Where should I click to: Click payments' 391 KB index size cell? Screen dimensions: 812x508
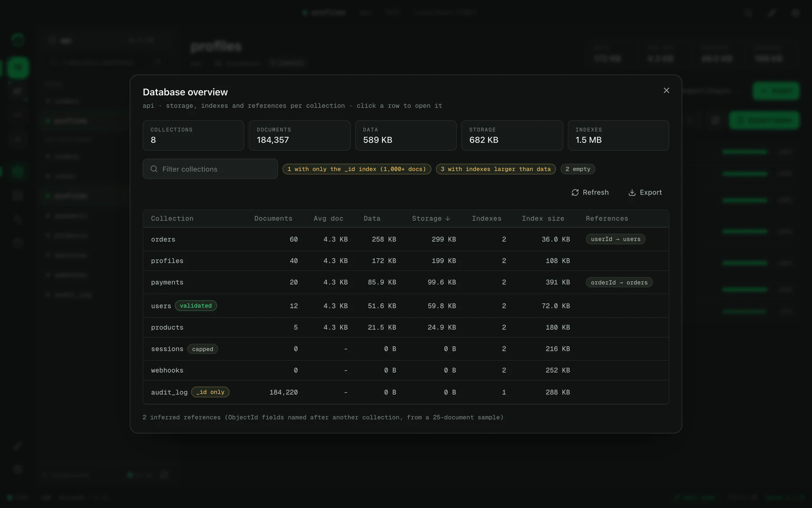(558, 282)
